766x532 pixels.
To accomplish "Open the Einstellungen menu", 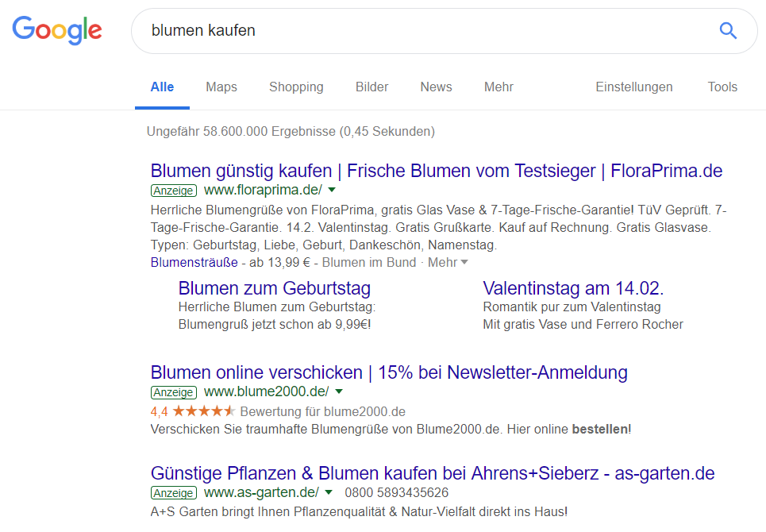I will click(x=634, y=87).
